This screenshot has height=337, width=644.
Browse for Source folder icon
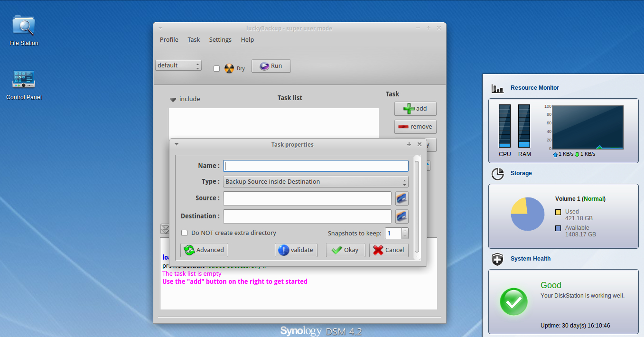coord(402,198)
